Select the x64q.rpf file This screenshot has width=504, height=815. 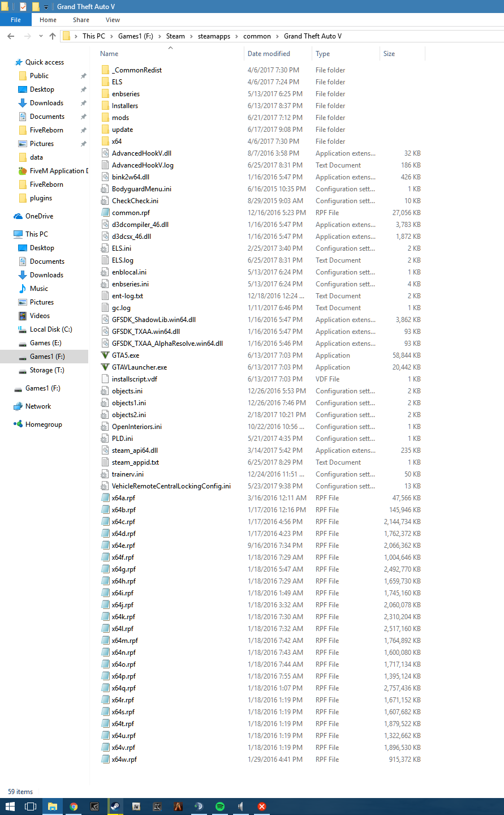click(124, 688)
